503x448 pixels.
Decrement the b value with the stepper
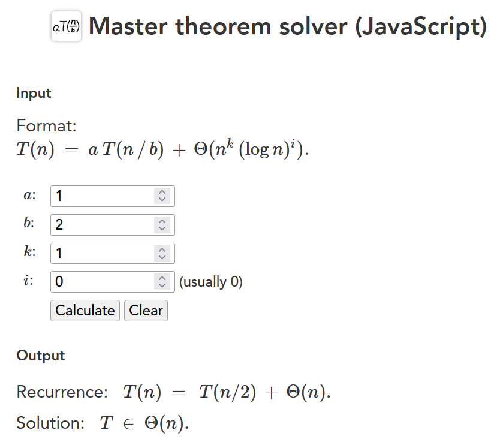click(163, 228)
